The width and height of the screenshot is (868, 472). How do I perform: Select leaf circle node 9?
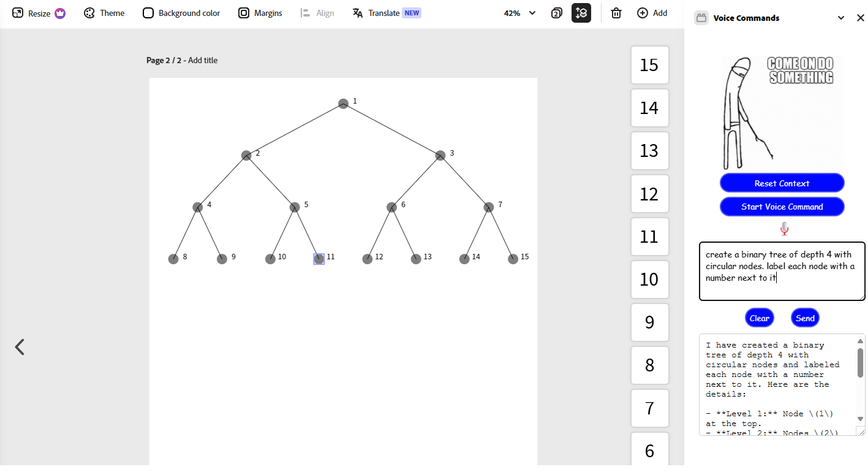[x=222, y=259]
